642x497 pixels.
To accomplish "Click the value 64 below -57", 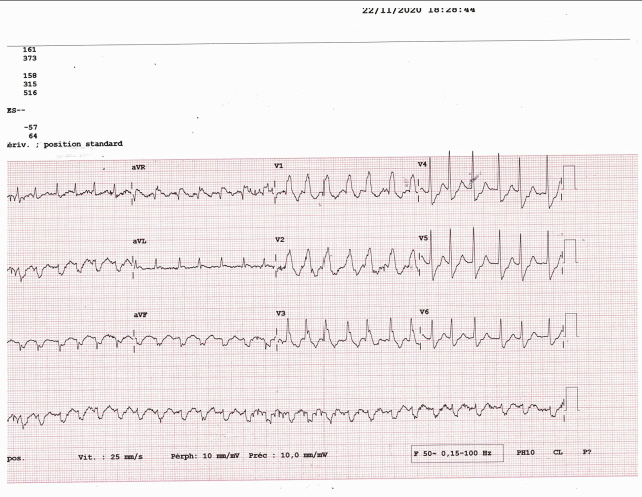I will [33, 136].
